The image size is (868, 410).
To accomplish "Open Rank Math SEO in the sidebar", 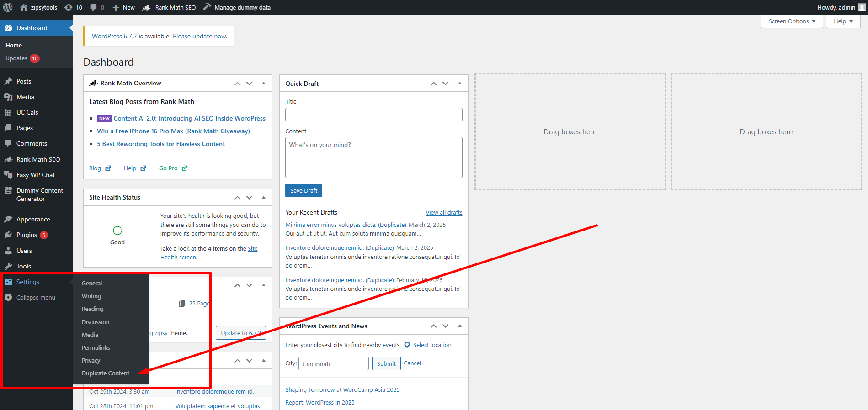I will (38, 159).
